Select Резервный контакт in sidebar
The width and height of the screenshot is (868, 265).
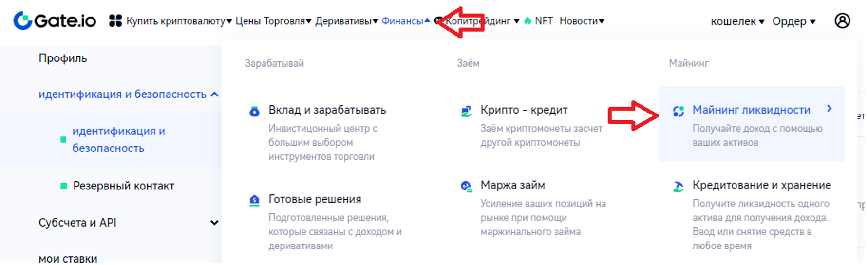coord(123,186)
